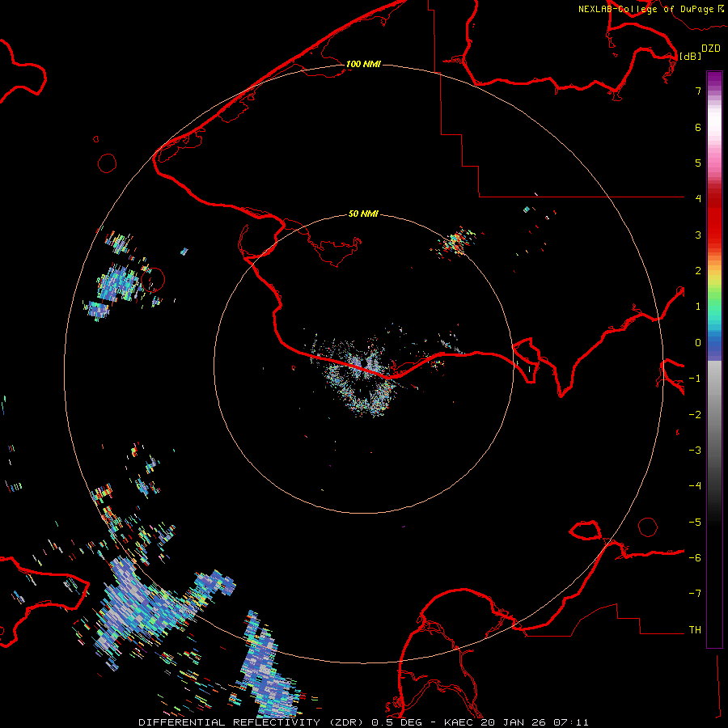728x728 pixels.
Task: Click the color scale value 1
Action: coord(698,307)
